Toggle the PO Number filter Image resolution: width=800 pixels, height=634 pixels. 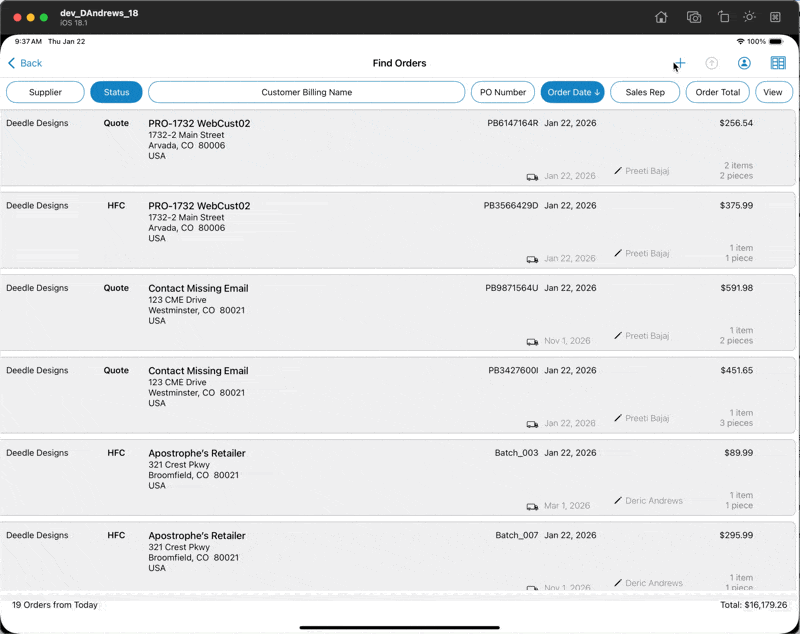503,92
